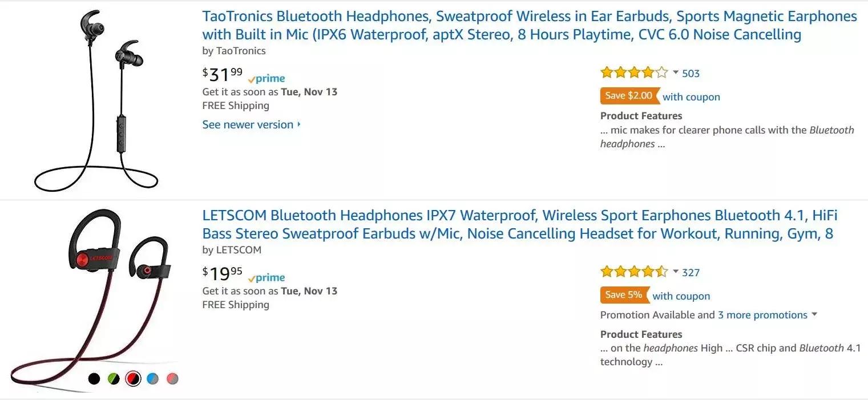The width and height of the screenshot is (868, 400).
Task: Click the with coupon link for LETSCOM
Action: [681, 296]
